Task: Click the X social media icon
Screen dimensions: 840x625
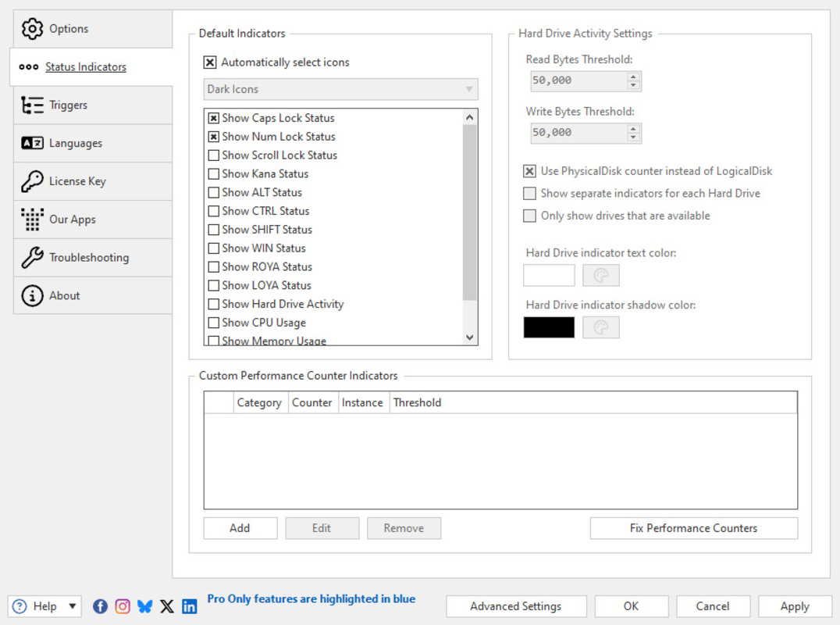Action: point(166,605)
